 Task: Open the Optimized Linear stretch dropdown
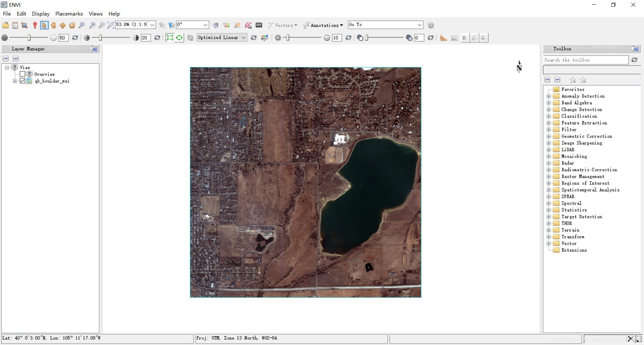(244, 38)
